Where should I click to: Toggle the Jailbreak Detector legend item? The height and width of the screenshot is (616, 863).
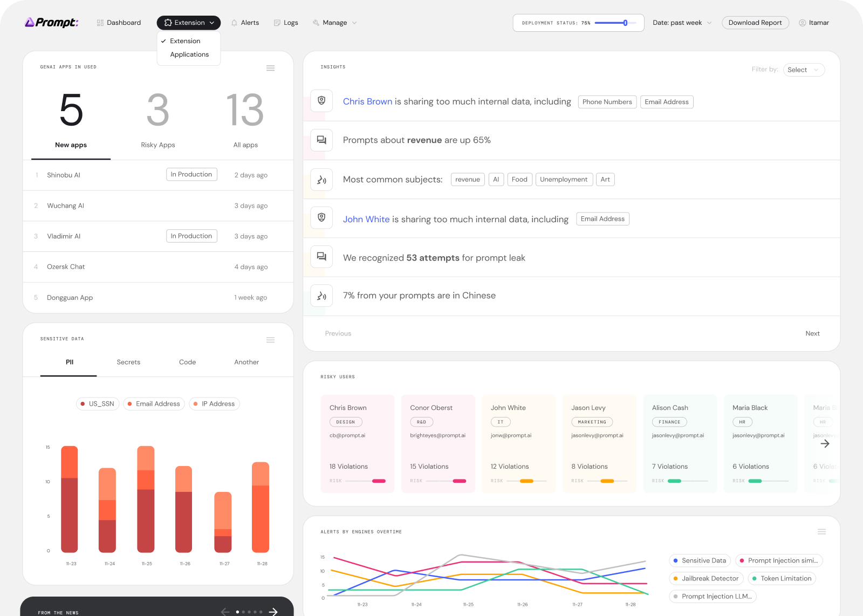[706, 578]
